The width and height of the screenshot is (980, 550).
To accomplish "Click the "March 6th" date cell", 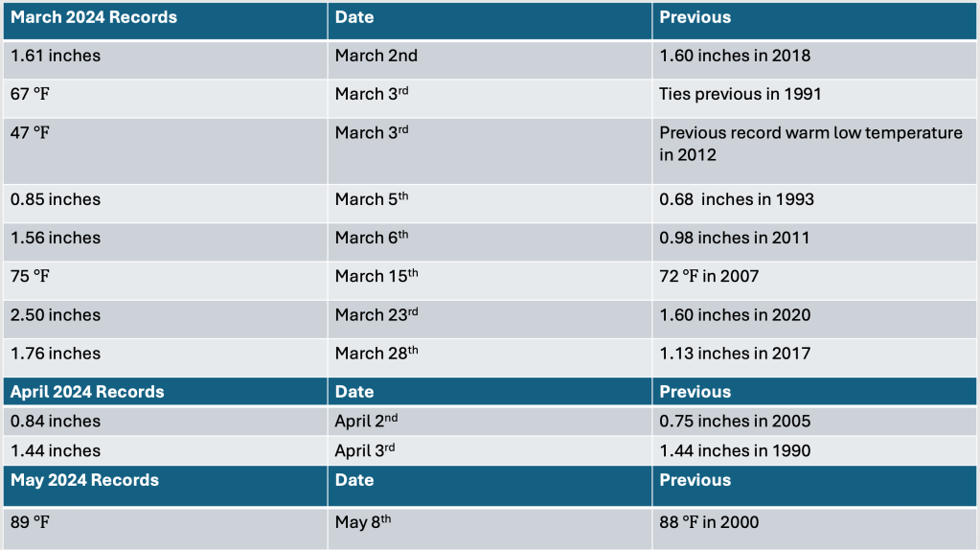I will pos(372,238).
